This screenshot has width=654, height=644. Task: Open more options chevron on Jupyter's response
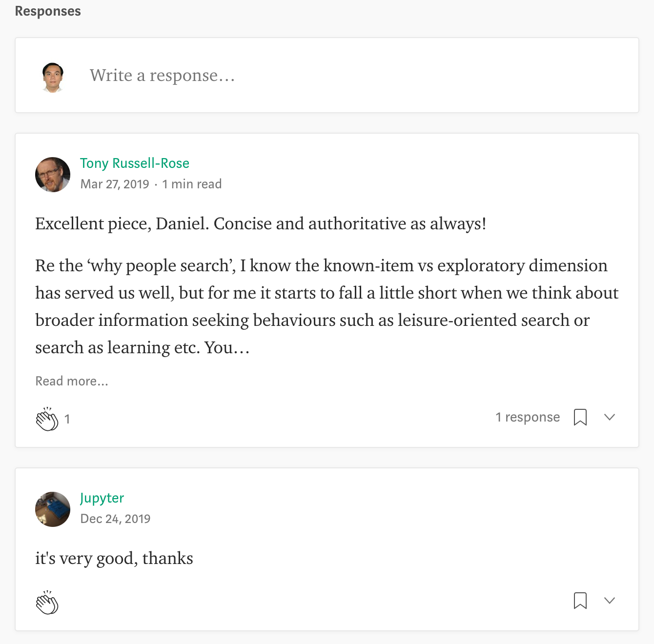click(609, 601)
